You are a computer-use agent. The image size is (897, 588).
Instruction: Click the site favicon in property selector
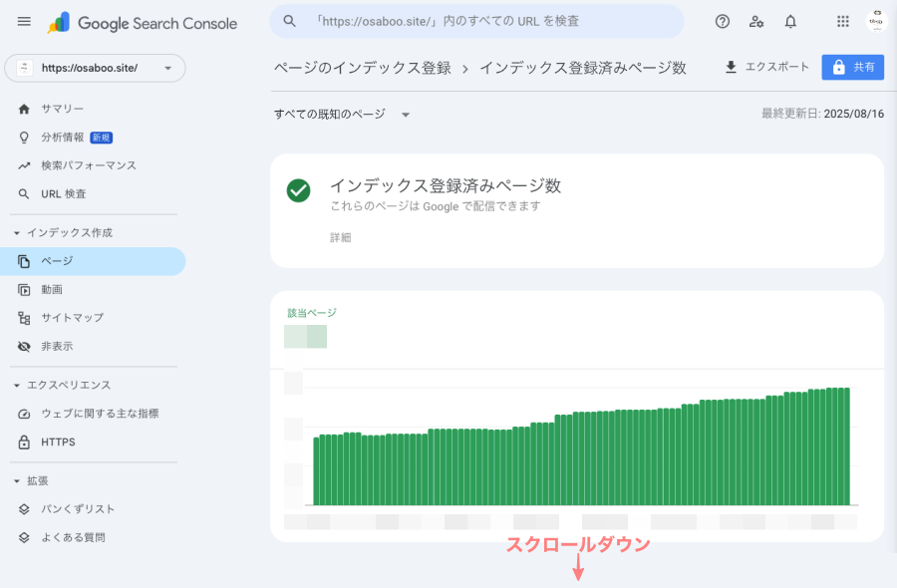[x=24, y=68]
